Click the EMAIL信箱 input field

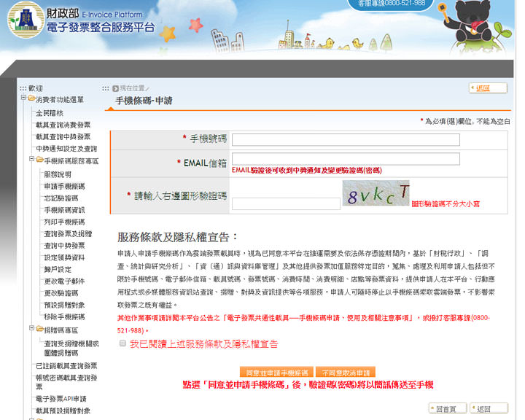pos(345,159)
